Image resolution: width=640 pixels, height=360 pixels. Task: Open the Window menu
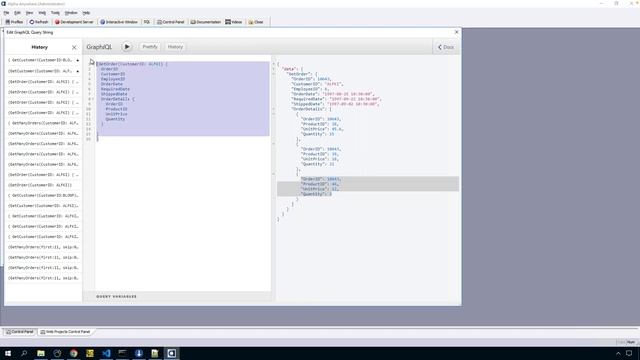coord(71,13)
